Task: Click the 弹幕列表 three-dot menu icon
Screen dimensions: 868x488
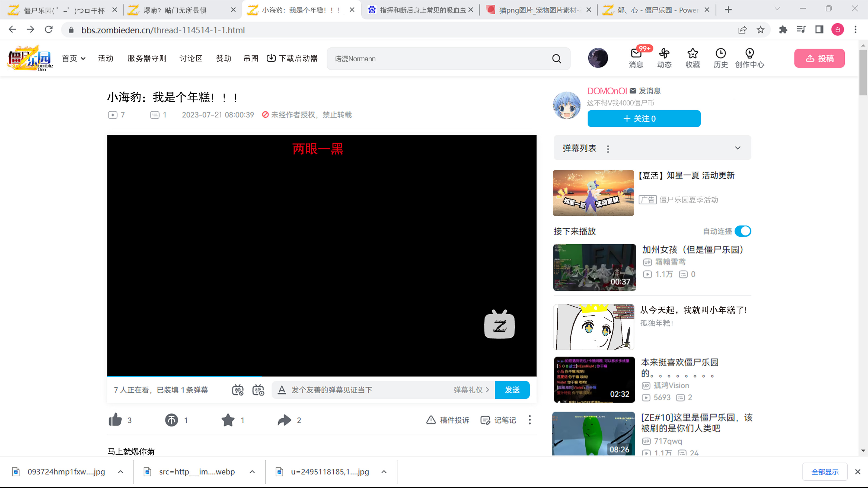Action: [x=608, y=149]
